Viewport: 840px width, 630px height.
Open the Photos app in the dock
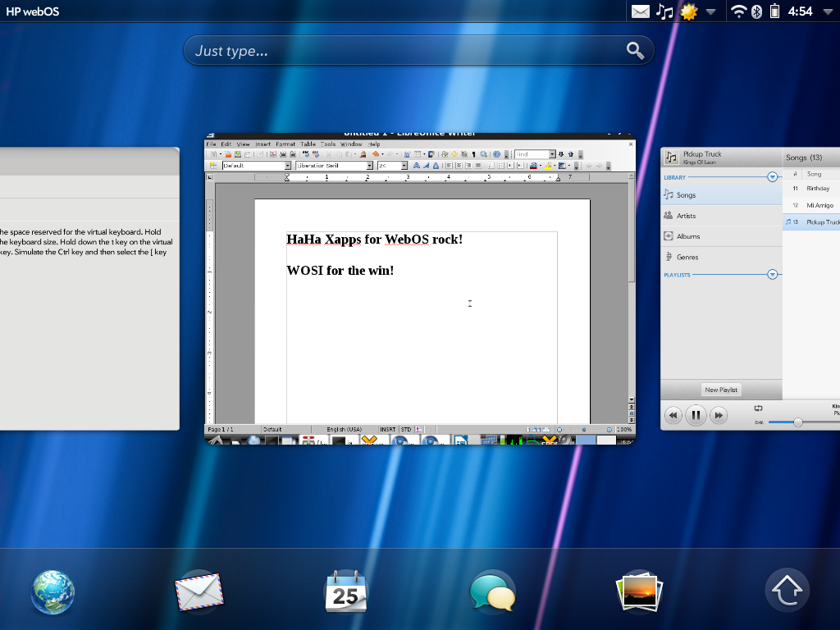(639, 591)
